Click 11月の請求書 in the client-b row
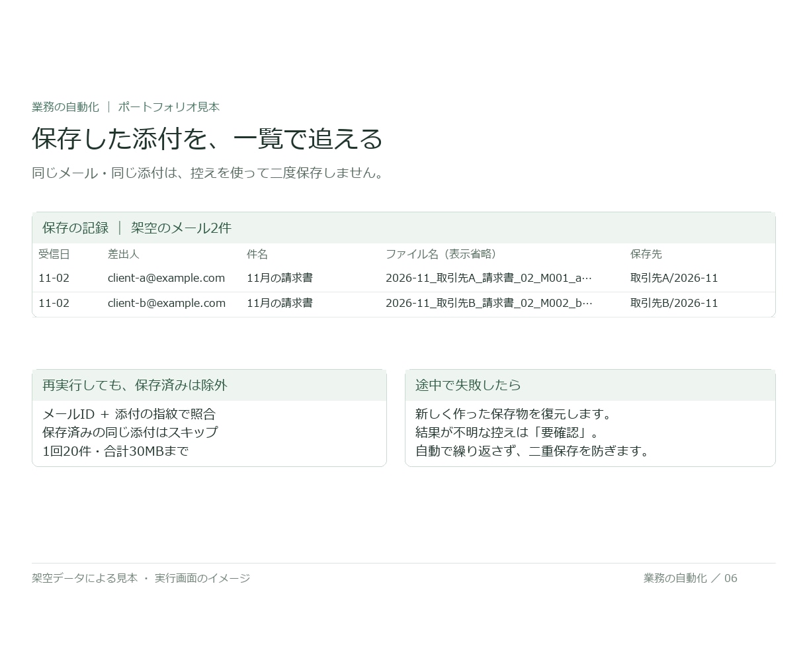 pos(280,304)
